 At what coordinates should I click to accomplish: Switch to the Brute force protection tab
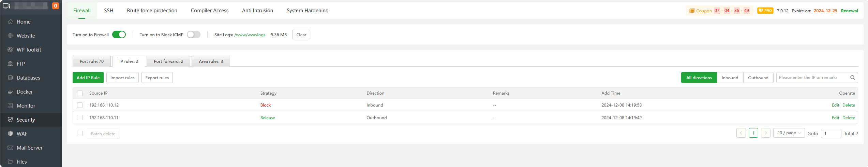[x=152, y=11]
